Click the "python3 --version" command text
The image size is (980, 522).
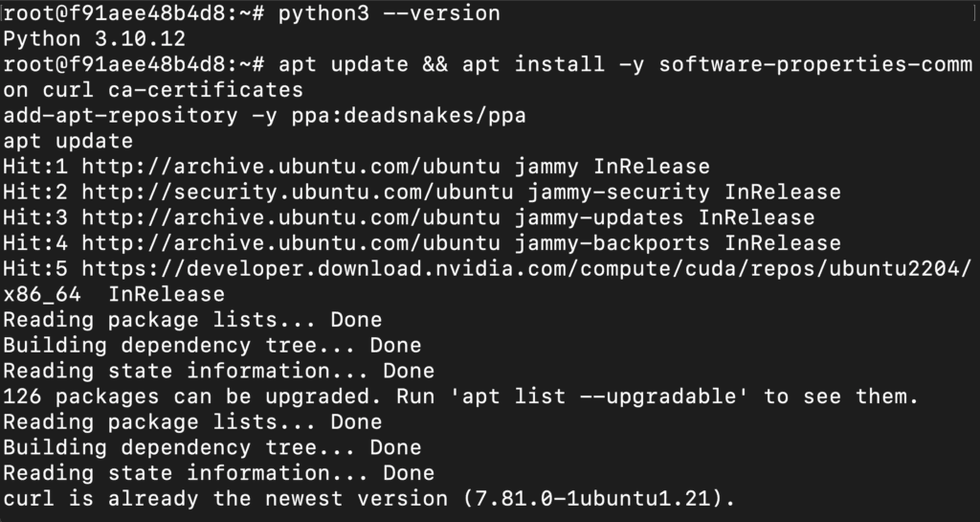(388, 13)
